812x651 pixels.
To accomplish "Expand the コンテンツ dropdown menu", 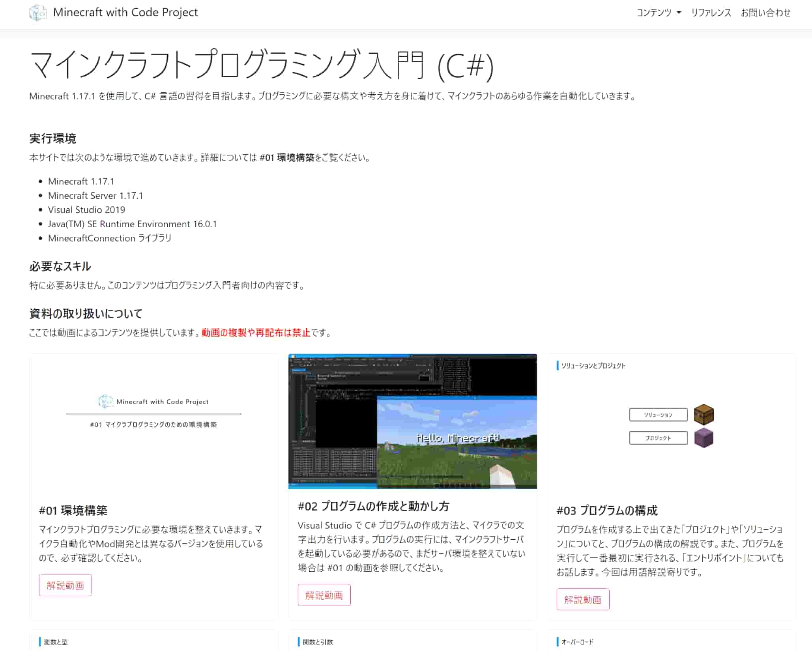I will (x=653, y=13).
